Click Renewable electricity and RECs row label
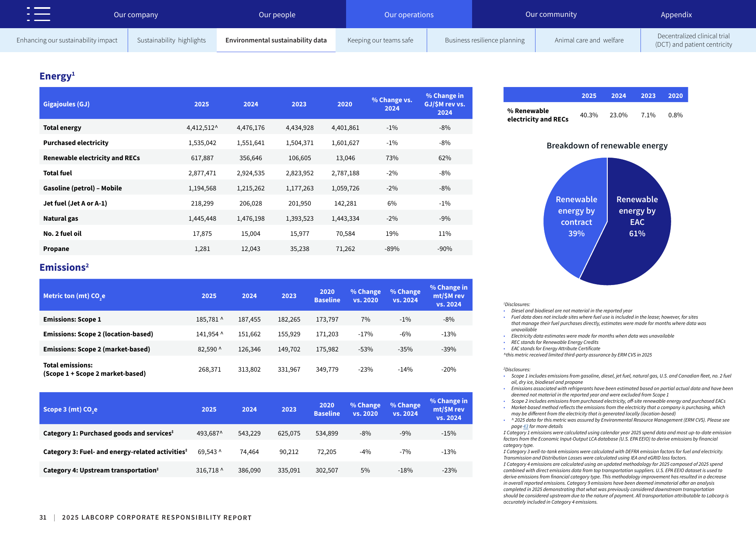This screenshot has width=756, height=536. (x=92, y=158)
